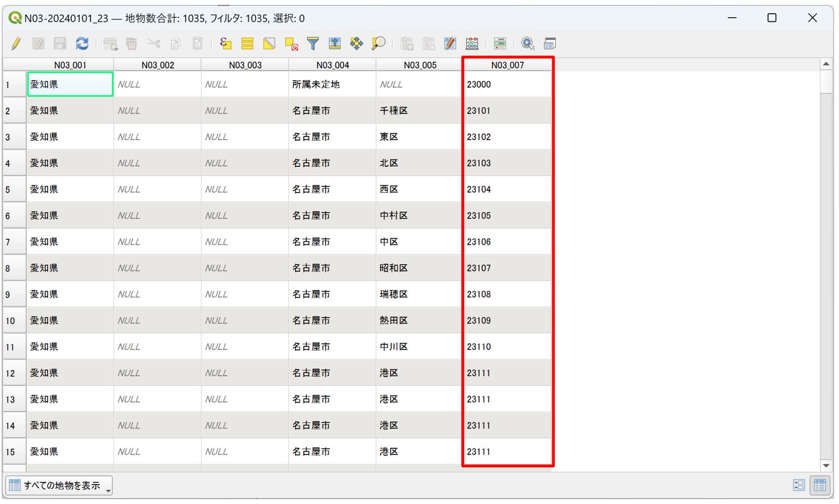Click the scrollbar up arrow
This screenshot has width=839, height=504.
click(826, 64)
